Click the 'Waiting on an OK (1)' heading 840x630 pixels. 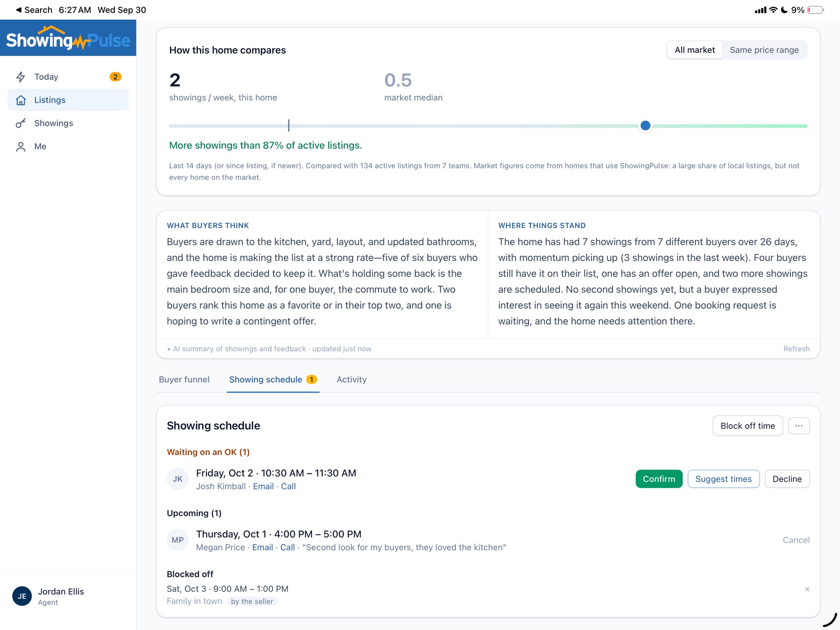click(x=208, y=452)
